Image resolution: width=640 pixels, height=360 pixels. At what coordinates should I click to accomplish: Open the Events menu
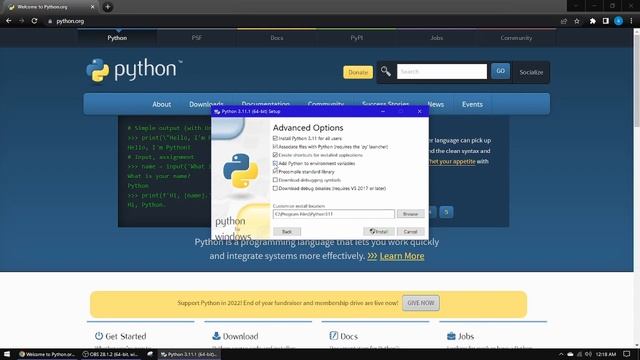click(x=472, y=104)
